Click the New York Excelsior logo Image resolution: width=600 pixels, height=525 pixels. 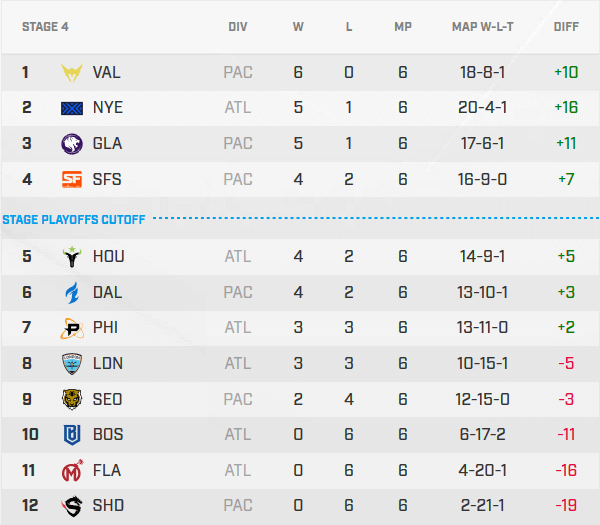pyautogui.click(x=73, y=108)
